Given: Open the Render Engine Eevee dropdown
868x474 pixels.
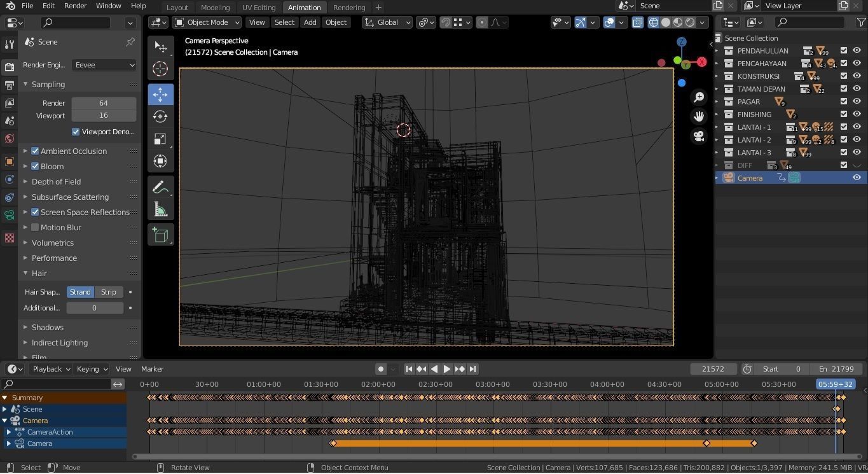Looking at the screenshot, I should [x=104, y=65].
